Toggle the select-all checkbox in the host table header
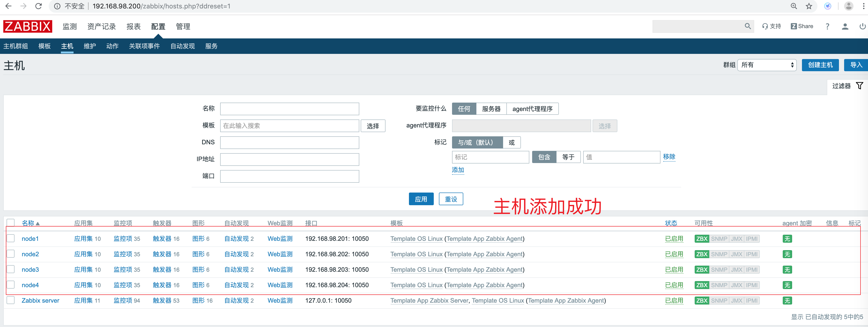Viewport: 868px width, 327px height. click(11, 223)
